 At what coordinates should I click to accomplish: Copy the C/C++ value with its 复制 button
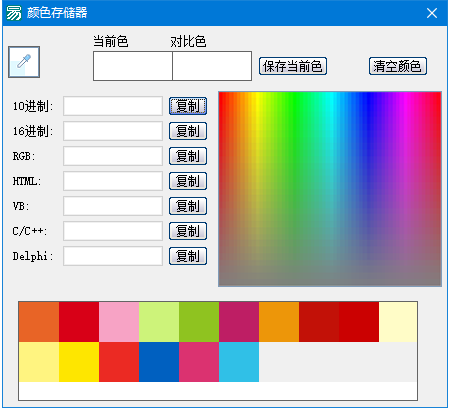pyautogui.click(x=188, y=231)
